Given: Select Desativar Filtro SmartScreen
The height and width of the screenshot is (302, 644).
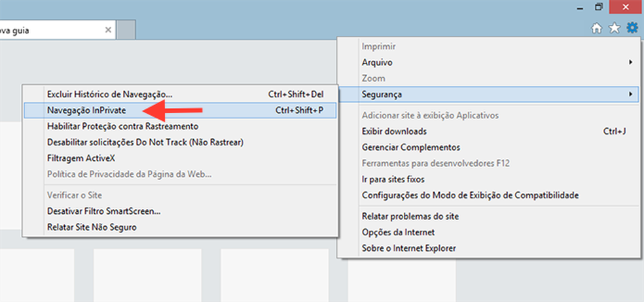Looking at the screenshot, I should (180, 211).
